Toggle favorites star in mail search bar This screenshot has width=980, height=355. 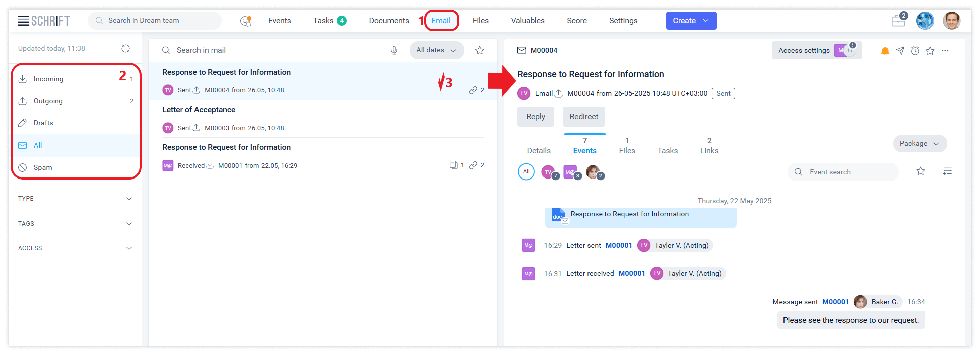coord(480,50)
